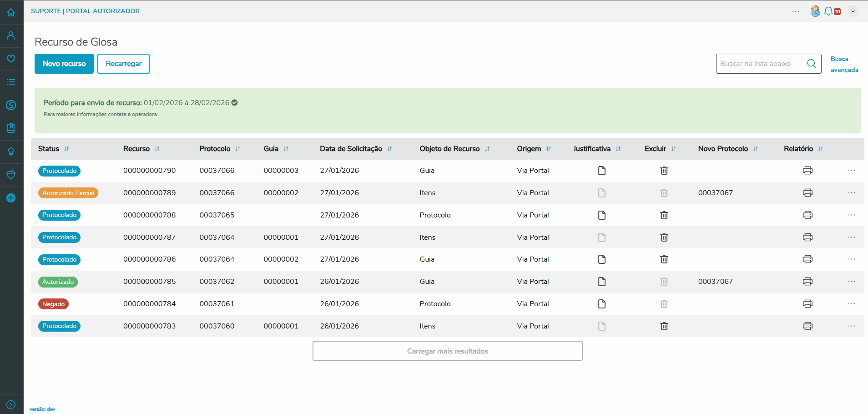
Task: Open justificativa document for recurso 000000000786
Action: (x=601, y=259)
